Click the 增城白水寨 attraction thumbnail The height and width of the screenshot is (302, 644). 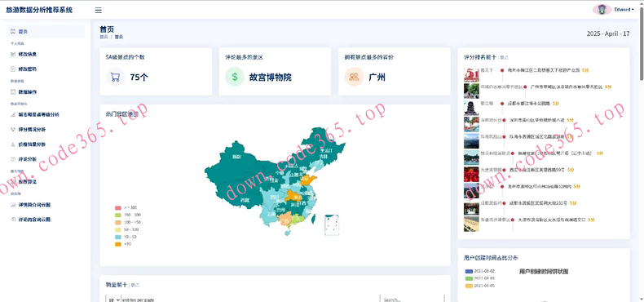471,91
